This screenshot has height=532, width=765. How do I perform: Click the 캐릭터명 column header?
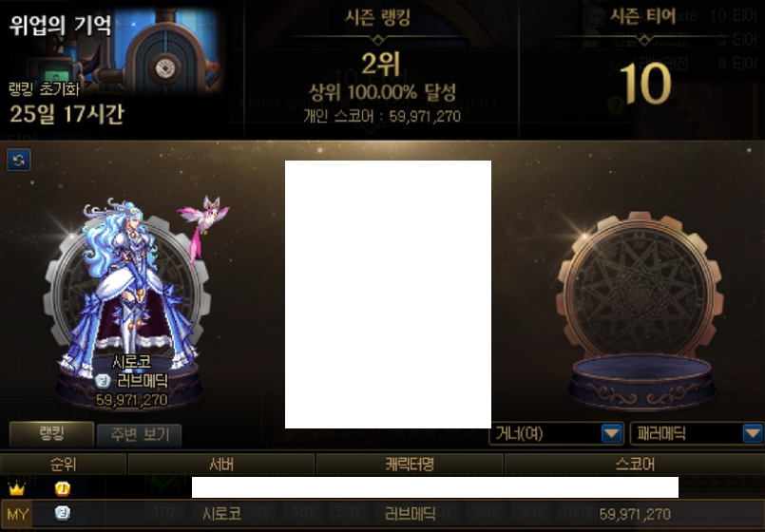click(410, 465)
